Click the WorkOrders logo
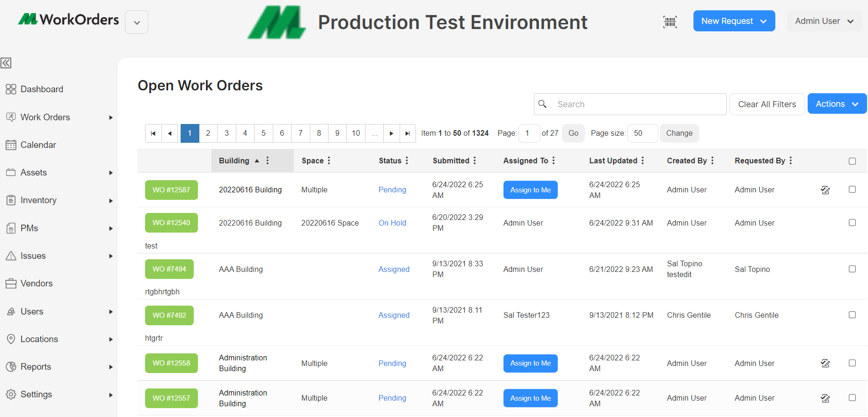The width and height of the screenshot is (868, 417). click(x=68, y=20)
